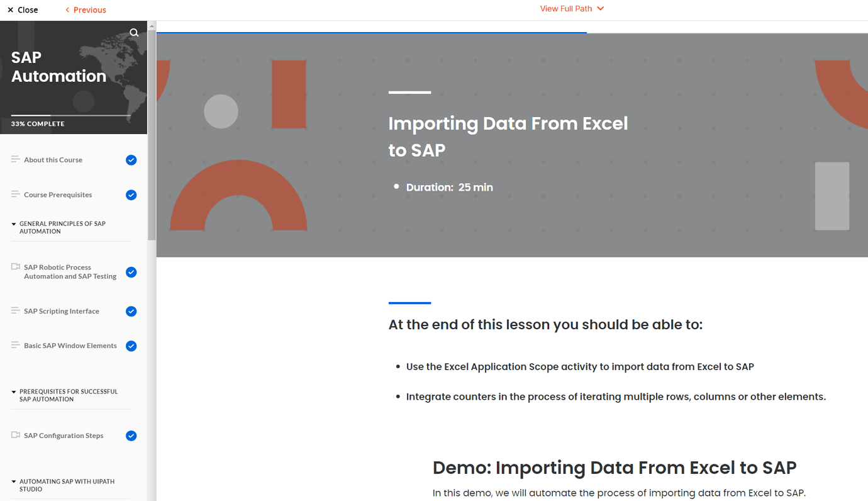Viewport: 868px width, 501px height.
Task: Click completion checkmark for Course Prerequisites
Action: coord(131,195)
